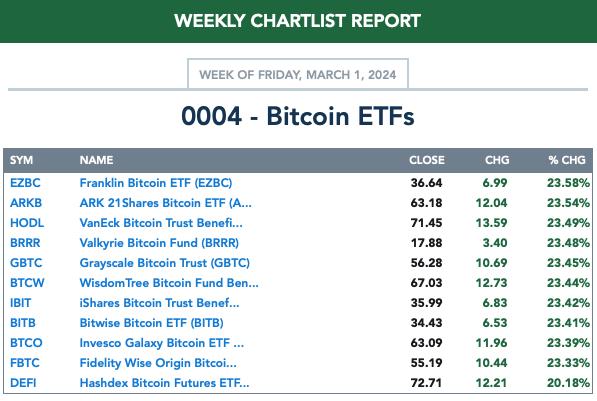
Task: Open the EZBC symbol link
Action: click(25, 183)
